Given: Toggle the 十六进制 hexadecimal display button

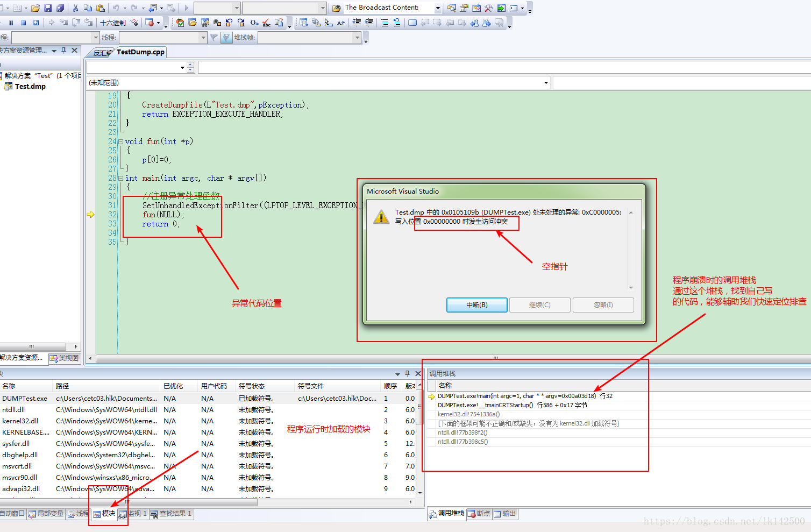Looking at the screenshot, I should (113, 23).
